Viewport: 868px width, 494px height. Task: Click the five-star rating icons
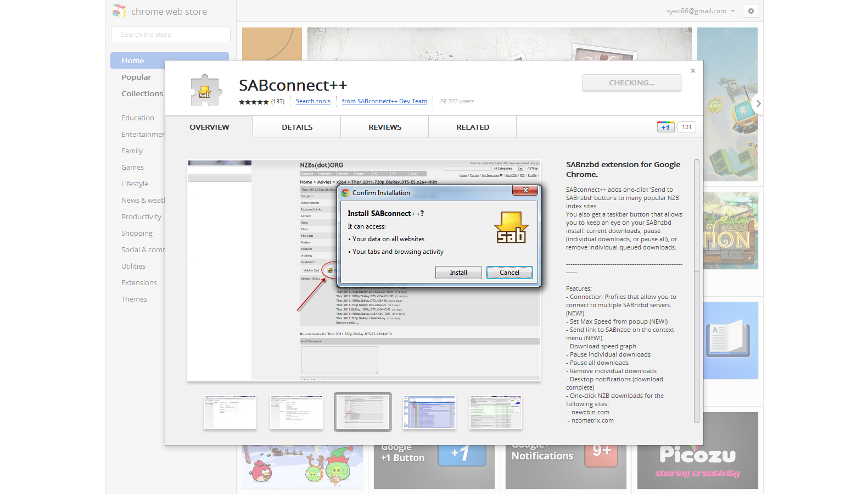[x=254, y=102]
